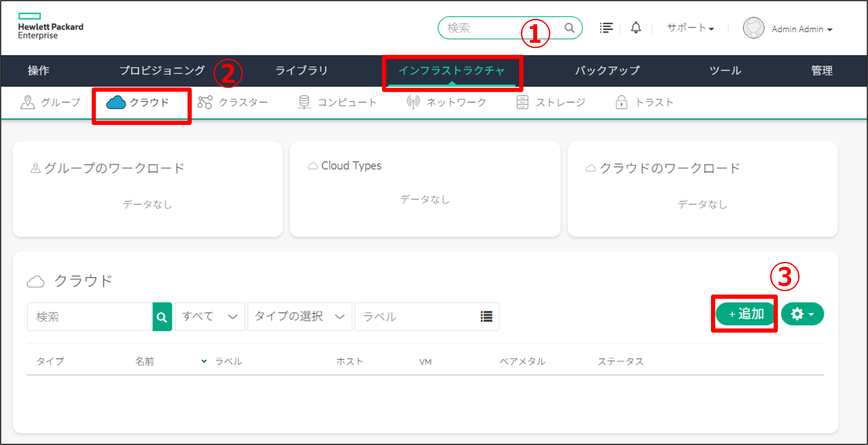Expand the サポート dropdown menu
The image size is (868, 445).
[x=691, y=28]
